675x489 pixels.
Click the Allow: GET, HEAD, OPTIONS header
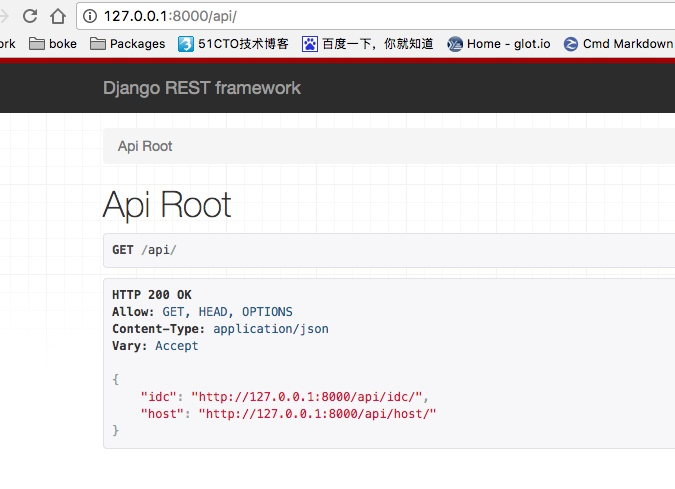202,312
